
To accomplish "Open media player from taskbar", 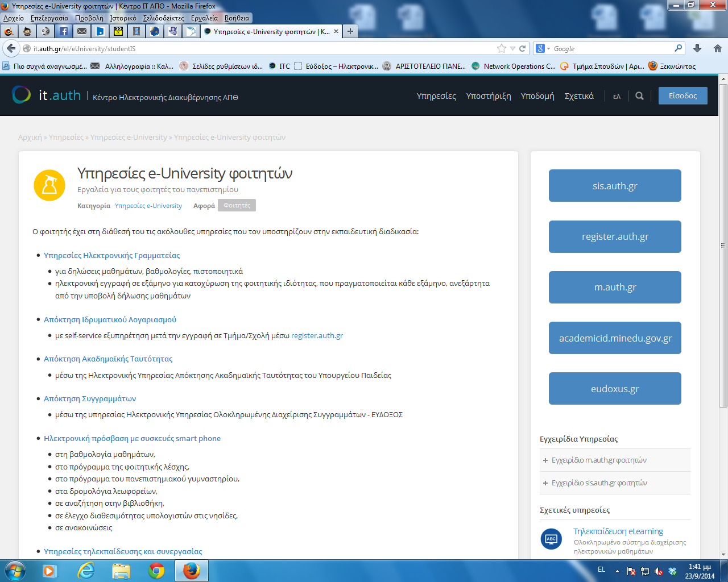I will coord(50,571).
